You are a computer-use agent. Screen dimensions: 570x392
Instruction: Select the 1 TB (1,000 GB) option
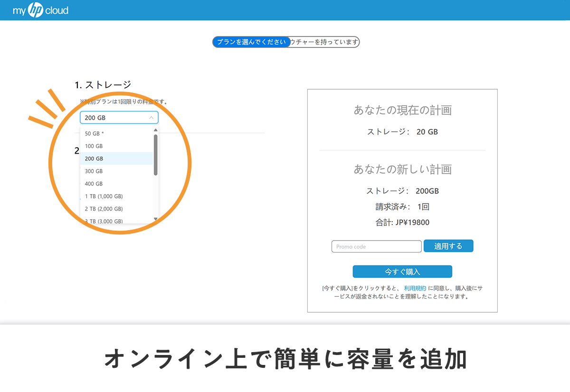tap(104, 196)
